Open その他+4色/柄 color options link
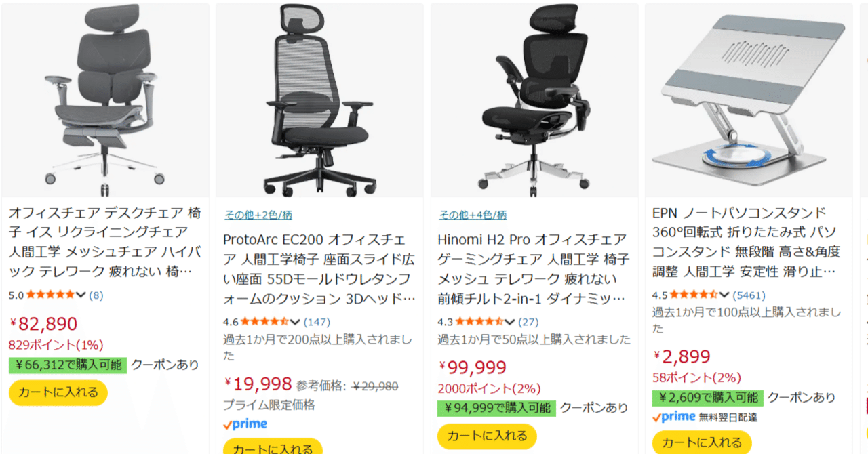The width and height of the screenshot is (868, 454). (473, 215)
